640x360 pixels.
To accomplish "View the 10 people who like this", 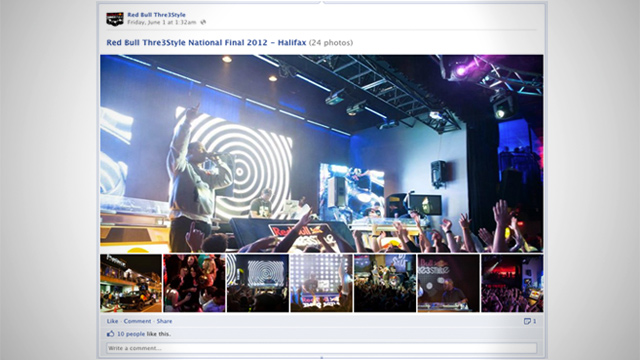I will (x=131, y=334).
